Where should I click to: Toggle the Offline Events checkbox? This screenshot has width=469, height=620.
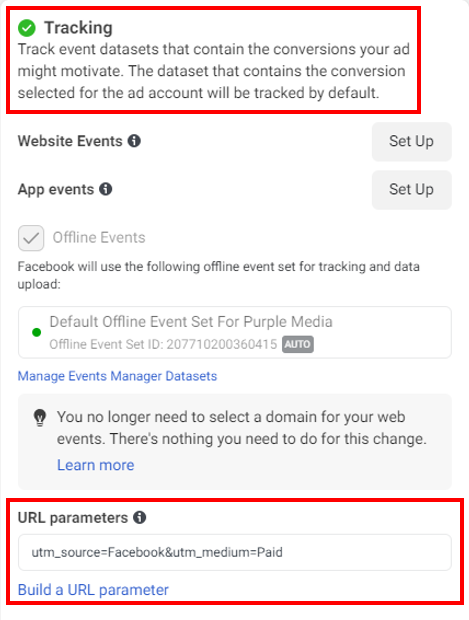[x=31, y=238]
